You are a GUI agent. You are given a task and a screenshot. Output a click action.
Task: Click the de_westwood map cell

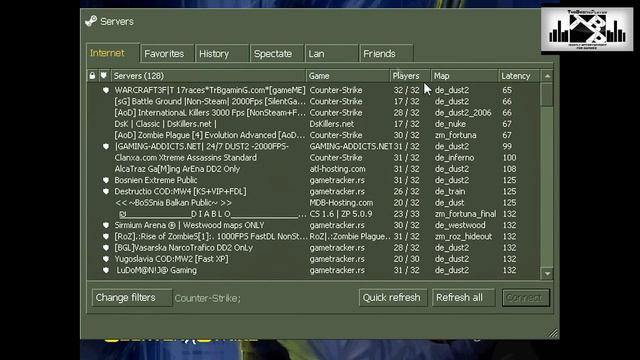click(x=460, y=225)
